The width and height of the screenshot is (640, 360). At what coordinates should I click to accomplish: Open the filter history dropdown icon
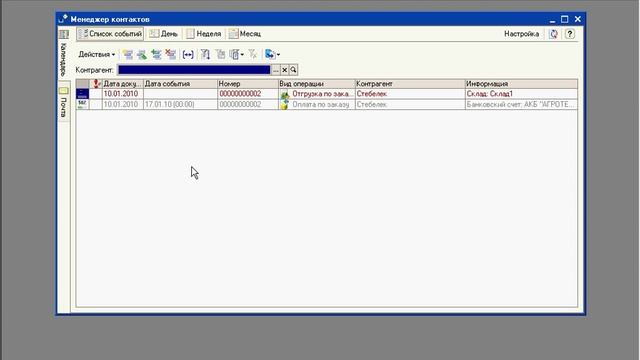(236, 54)
